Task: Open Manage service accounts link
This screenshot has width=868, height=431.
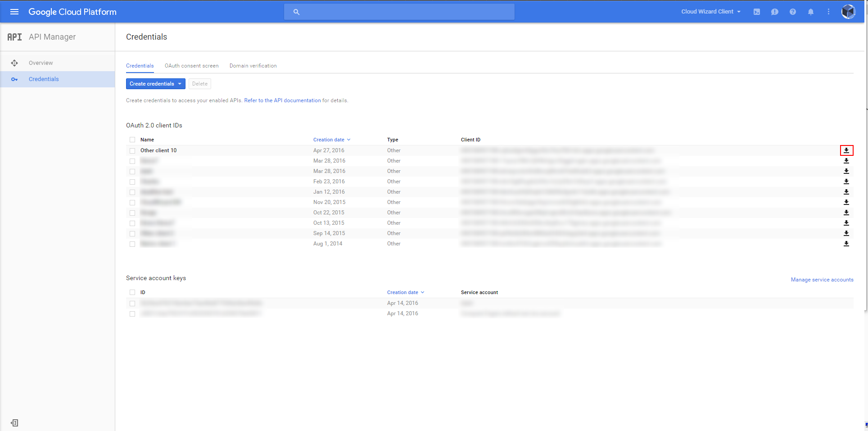Action: pyautogui.click(x=822, y=280)
